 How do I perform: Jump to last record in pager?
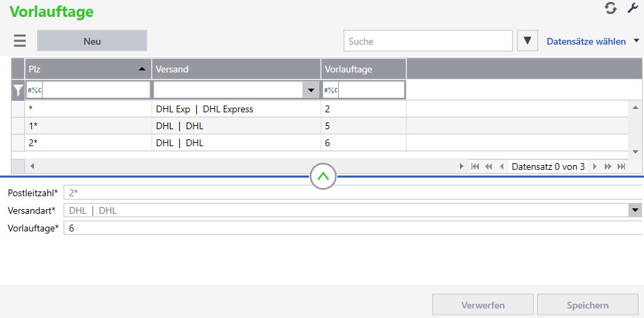(620, 166)
